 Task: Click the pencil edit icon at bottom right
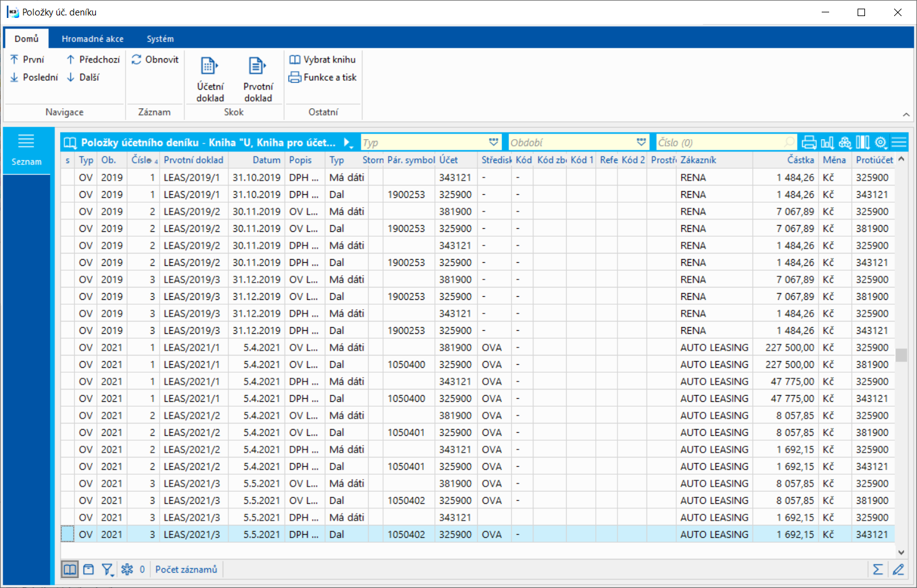point(898,569)
